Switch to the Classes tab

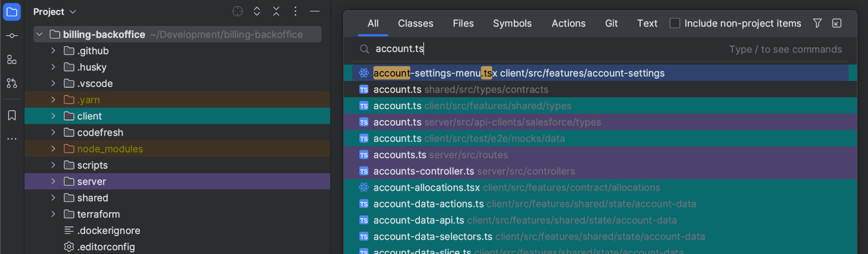click(416, 23)
